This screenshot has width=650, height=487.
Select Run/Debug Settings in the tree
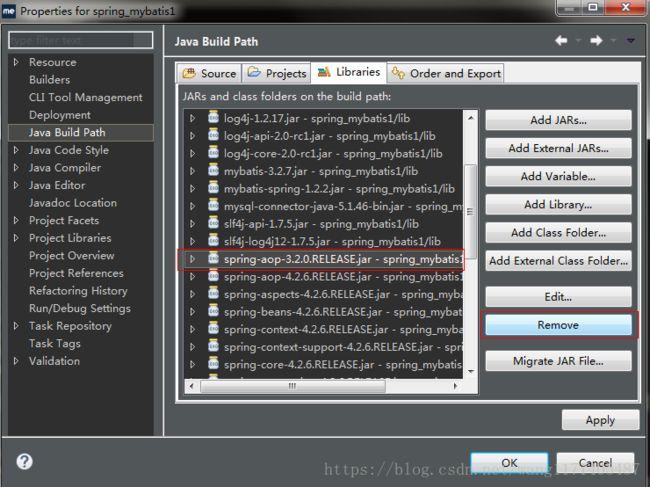point(80,308)
